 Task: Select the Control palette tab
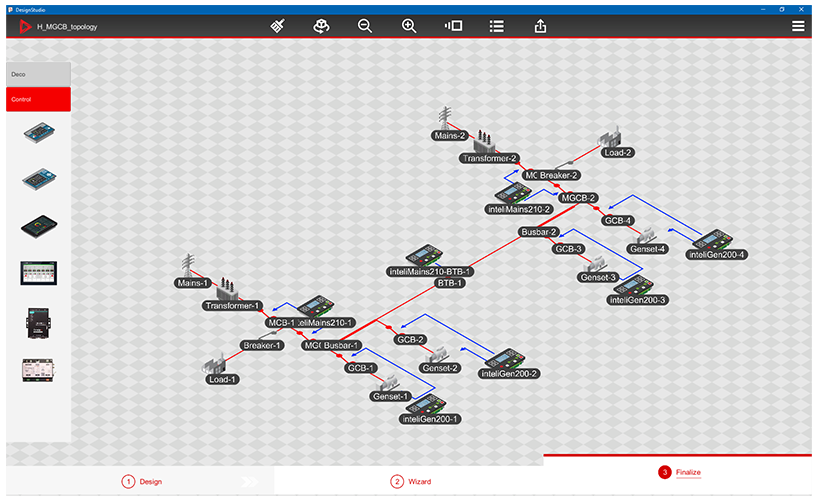click(36, 99)
